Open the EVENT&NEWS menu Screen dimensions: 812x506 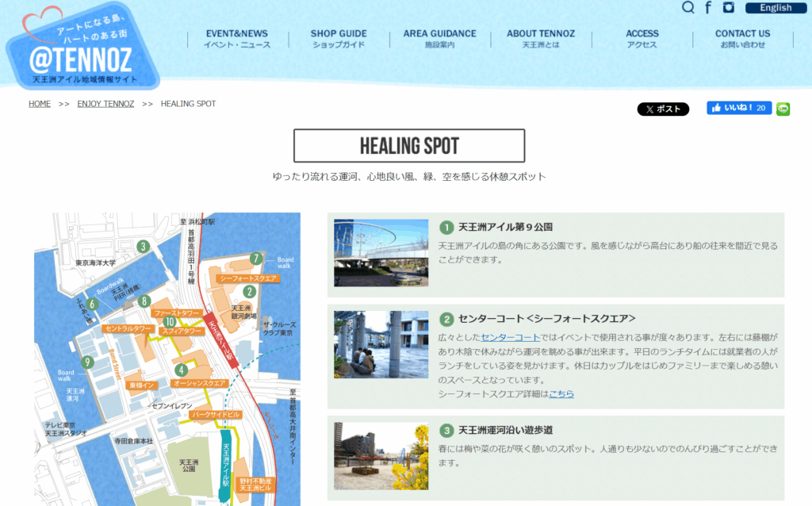point(236,39)
